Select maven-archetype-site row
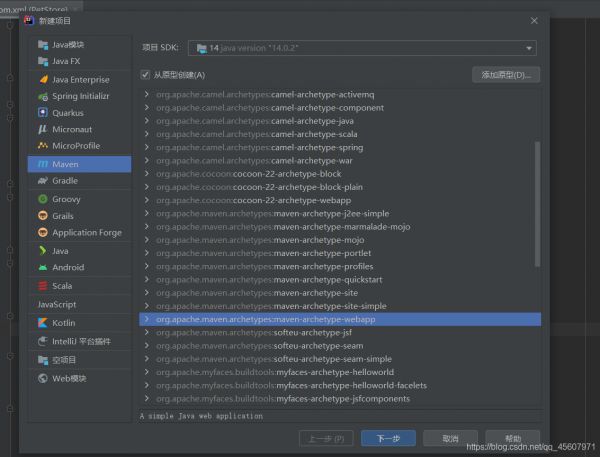This screenshot has height=457, width=600. click(x=340, y=292)
